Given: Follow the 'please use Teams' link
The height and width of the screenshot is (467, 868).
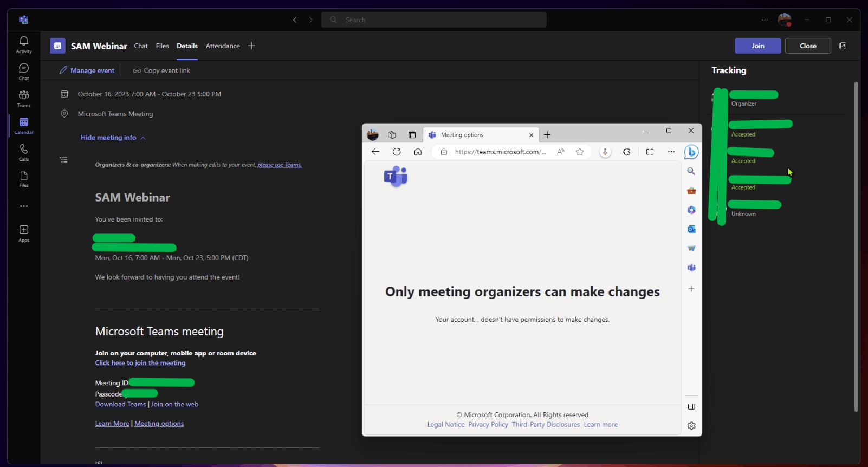Looking at the screenshot, I should click(x=280, y=165).
